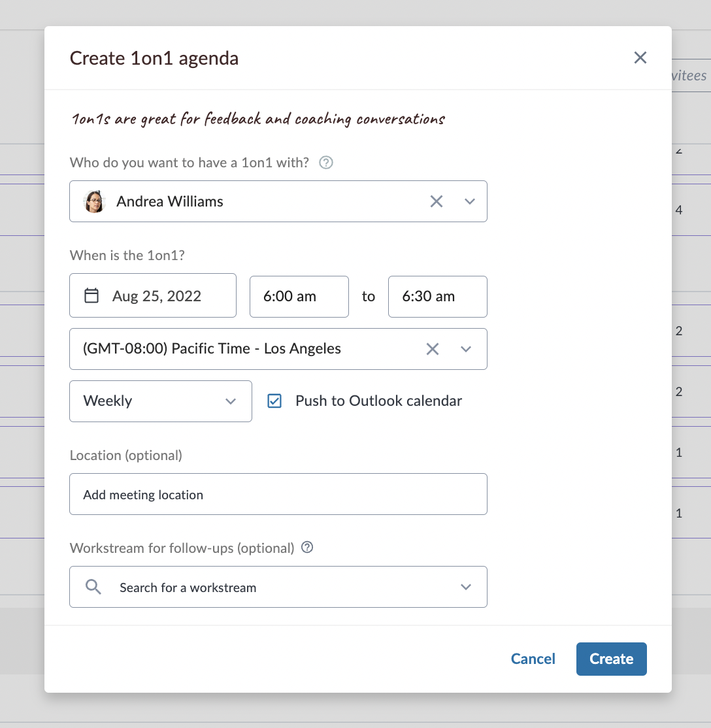Click the Create button

[611, 659]
